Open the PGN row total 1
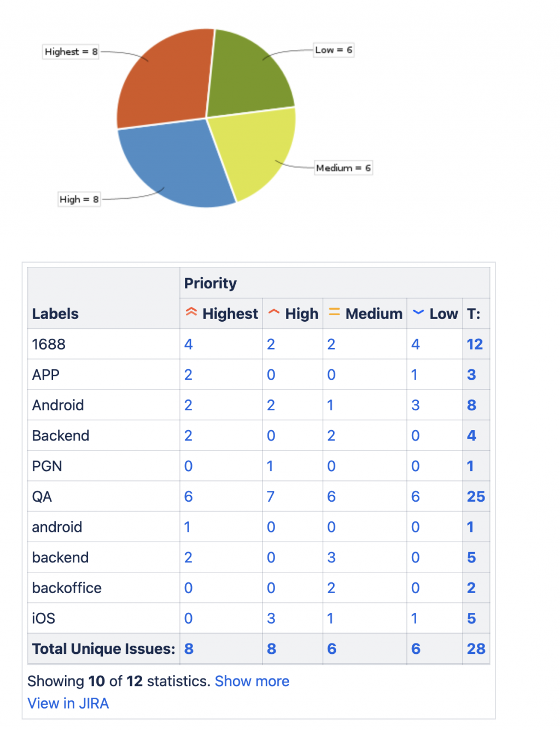 [470, 466]
